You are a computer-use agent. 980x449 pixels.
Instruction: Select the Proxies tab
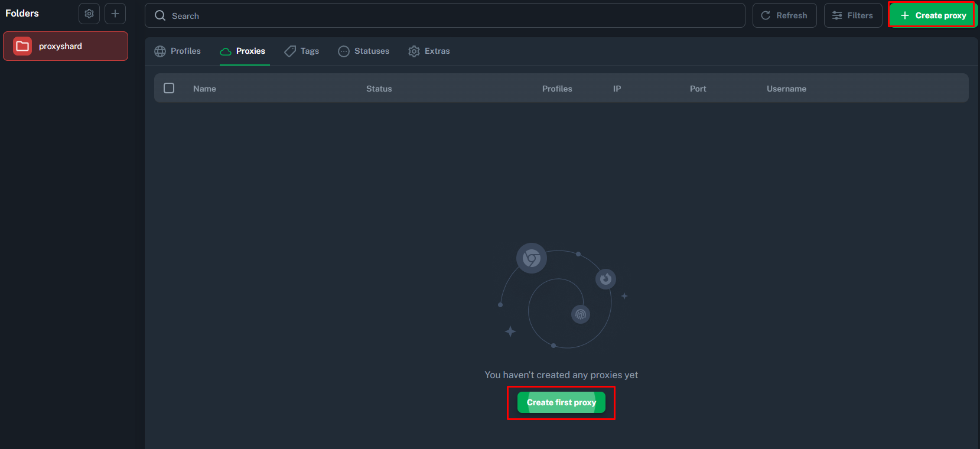243,51
